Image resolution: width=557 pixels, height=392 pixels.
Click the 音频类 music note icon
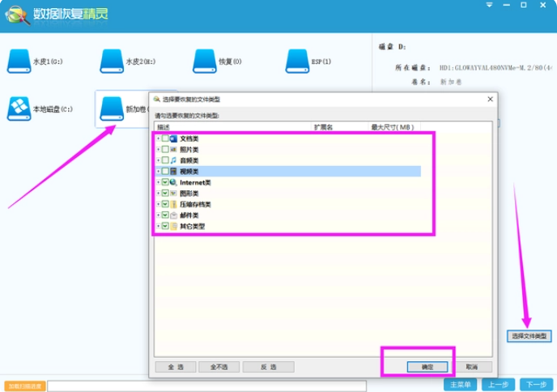[x=173, y=160]
